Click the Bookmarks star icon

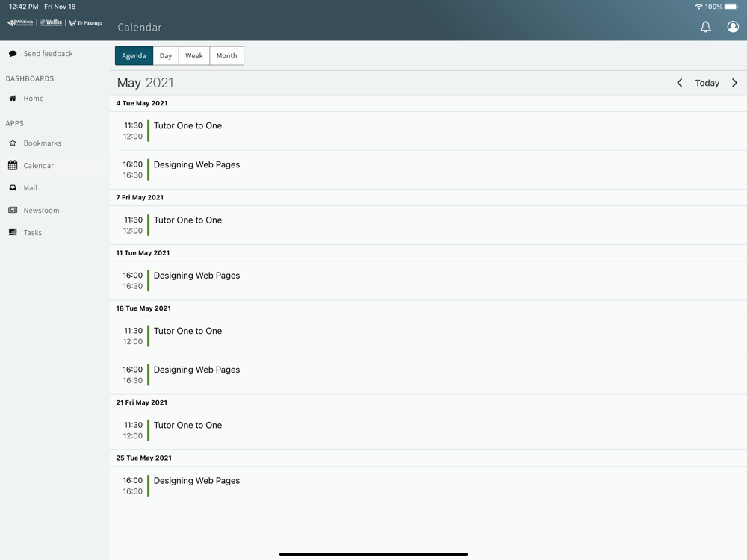click(13, 143)
